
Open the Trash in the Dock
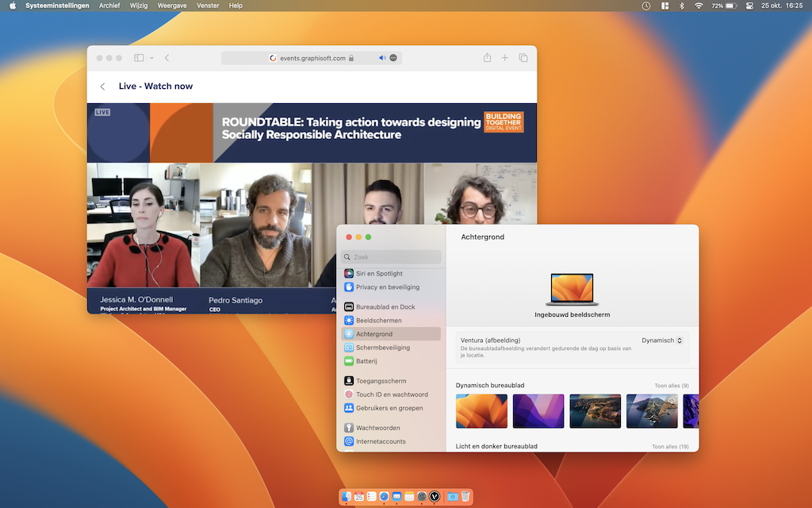click(465, 497)
